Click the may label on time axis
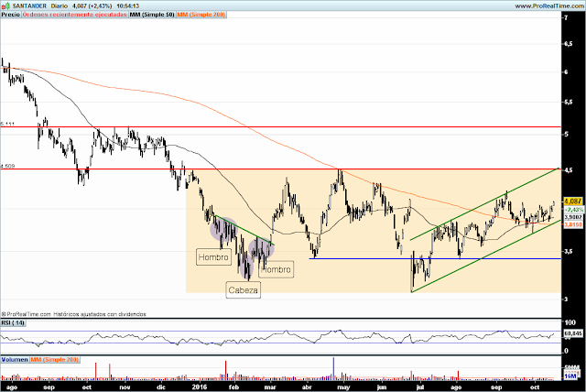 click(344, 387)
